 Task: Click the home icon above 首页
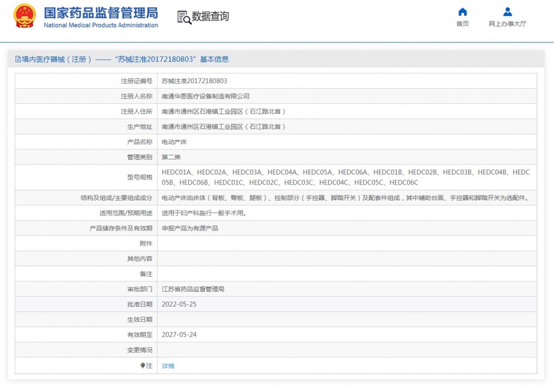[x=462, y=12]
